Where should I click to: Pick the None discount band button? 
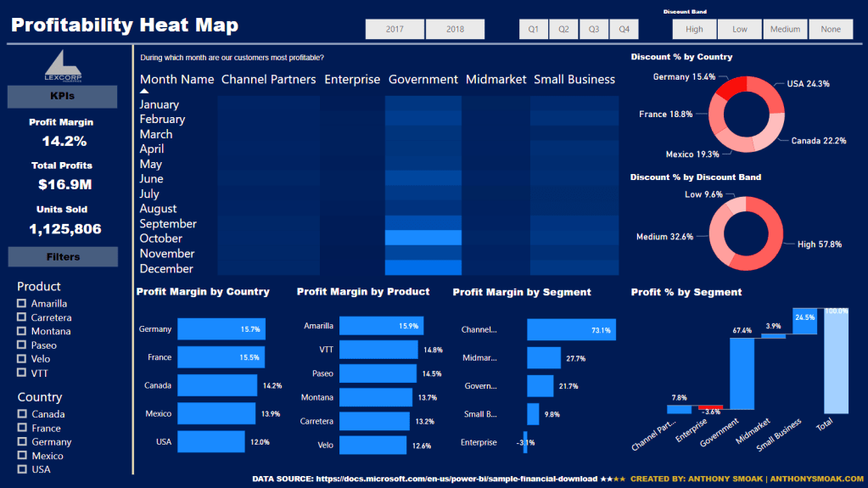(831, 29)
